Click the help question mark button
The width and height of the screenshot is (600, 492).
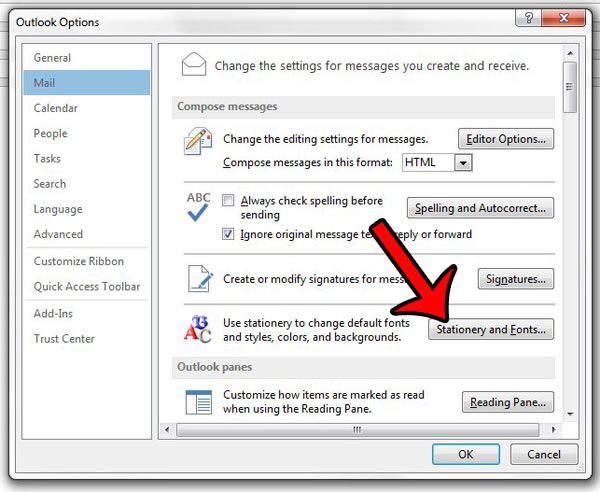click(x=529, y=18)
